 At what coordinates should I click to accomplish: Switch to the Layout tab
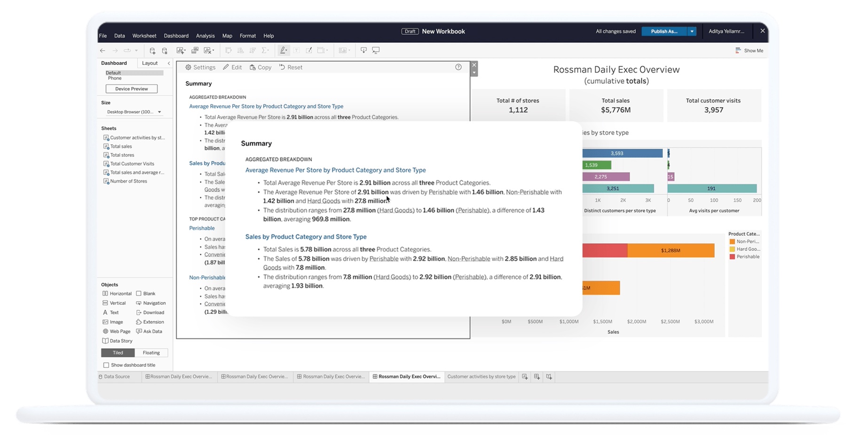pyautogui.click(x=150, y=63)
